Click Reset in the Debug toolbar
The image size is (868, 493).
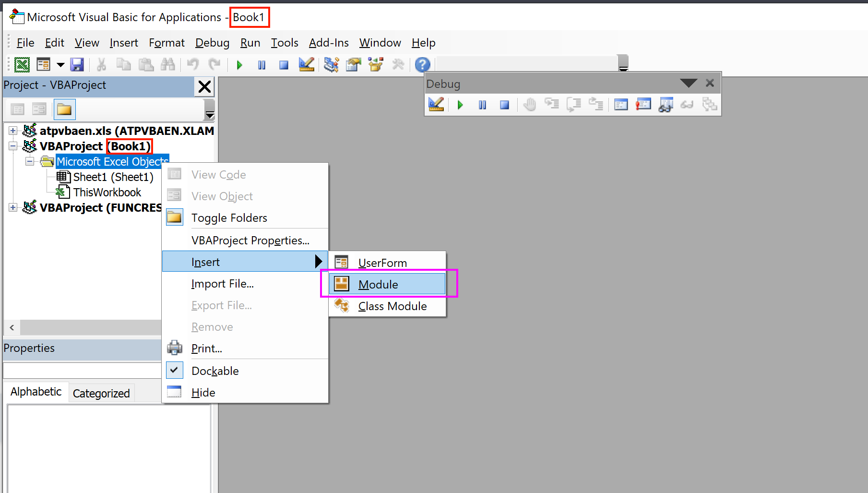(x=504, y=105)
